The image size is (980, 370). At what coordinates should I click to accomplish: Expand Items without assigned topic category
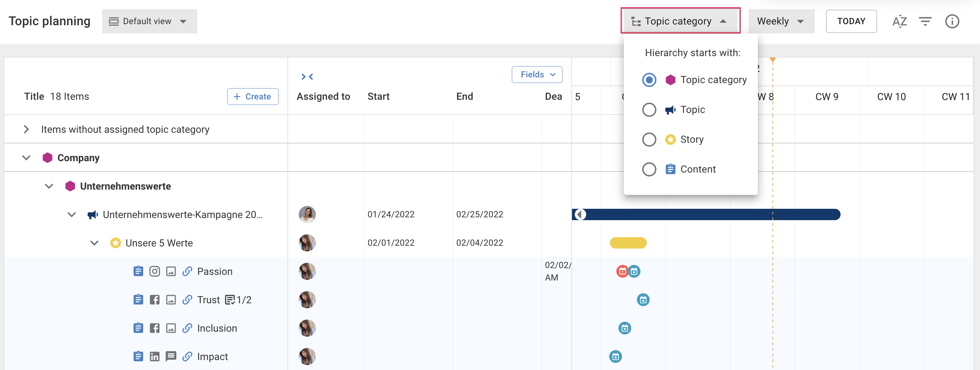[x=26, y=129]
